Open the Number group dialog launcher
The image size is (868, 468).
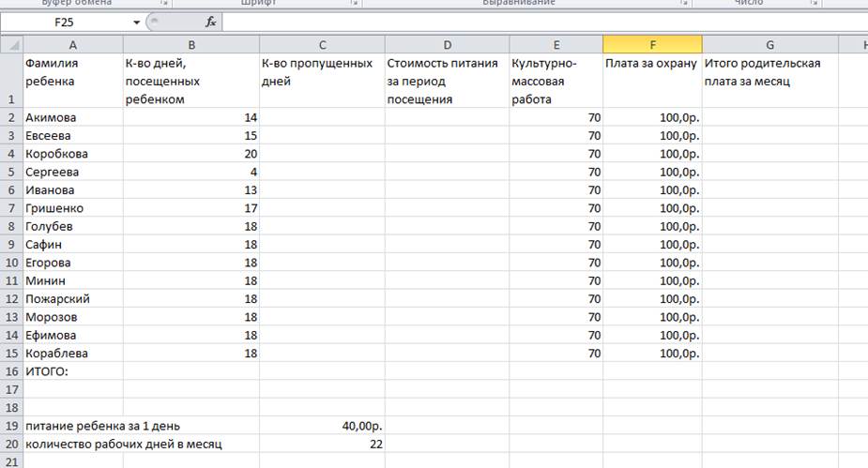point(815,3)
